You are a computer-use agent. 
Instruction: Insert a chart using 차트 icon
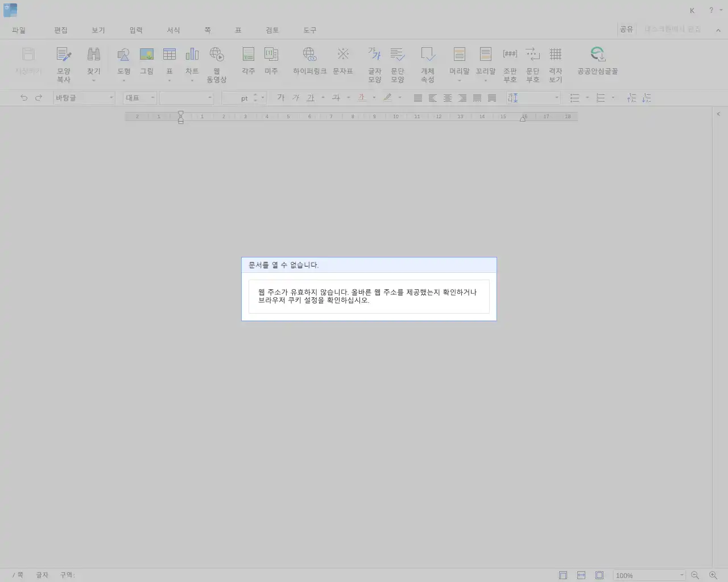pyautogui.click(x=192, y=54)
